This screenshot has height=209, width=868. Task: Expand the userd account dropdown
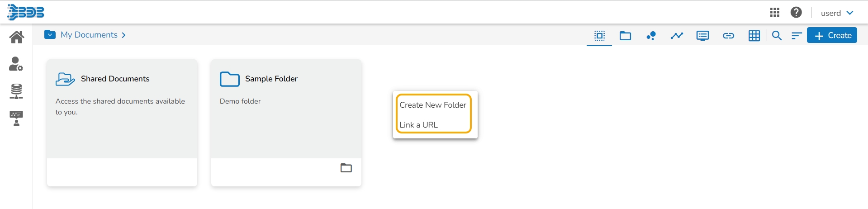point(837,13)
